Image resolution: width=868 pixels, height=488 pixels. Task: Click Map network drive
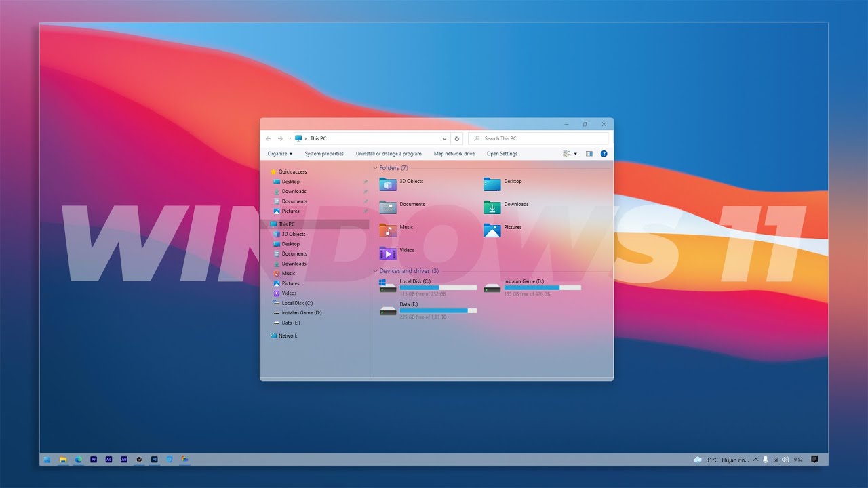[454, 154]
